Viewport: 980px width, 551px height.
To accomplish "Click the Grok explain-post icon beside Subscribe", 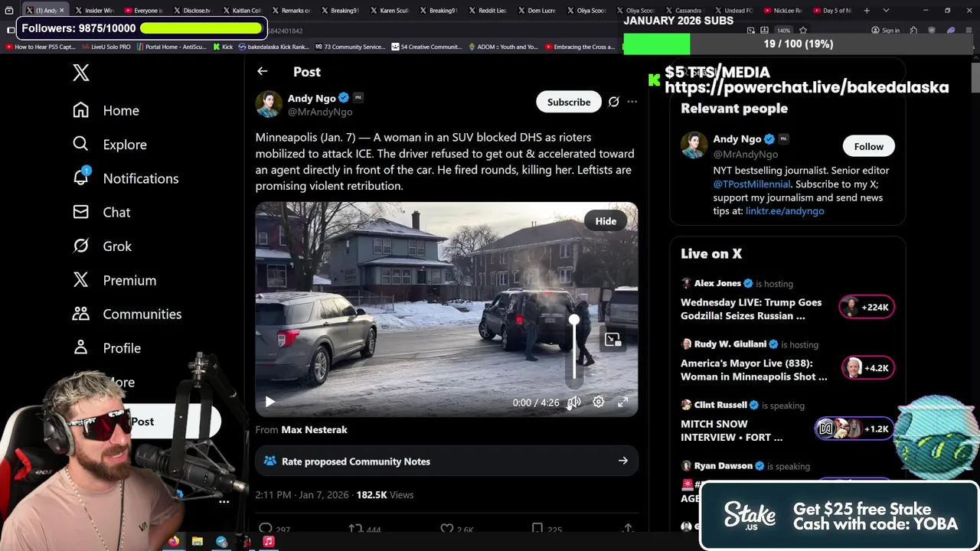I will (x=613, y=102).
